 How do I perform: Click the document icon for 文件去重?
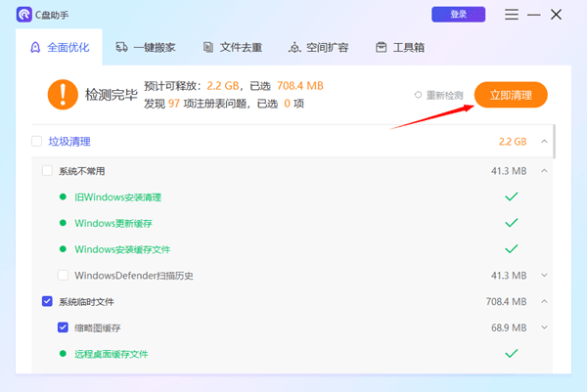pyautogui.click(x=208, y=47)
